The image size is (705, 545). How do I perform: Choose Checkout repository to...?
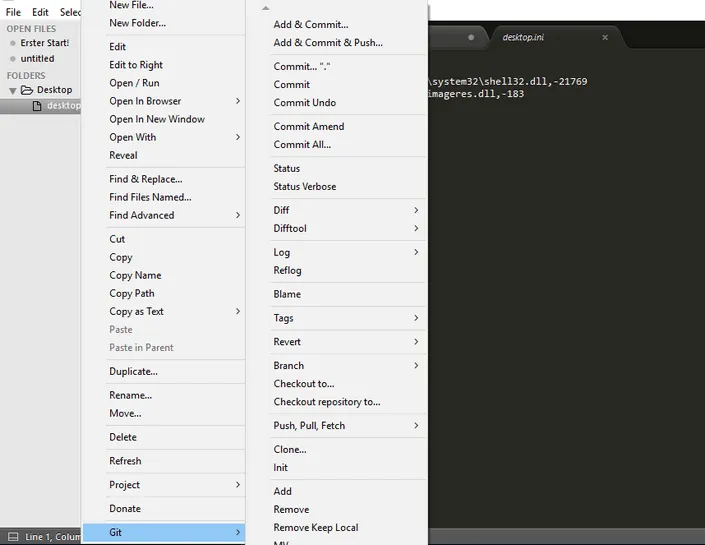point(327,402)
